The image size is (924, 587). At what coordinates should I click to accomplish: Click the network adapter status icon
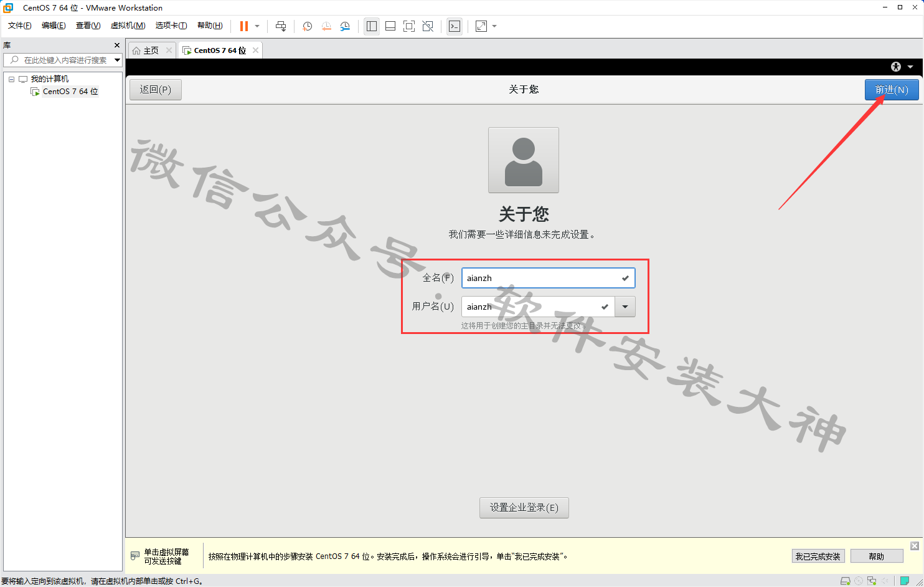click(872, 581)
